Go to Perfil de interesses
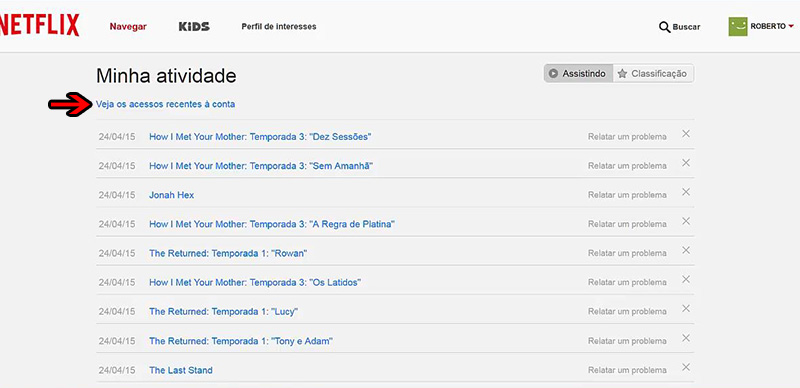The width and height of the screenshot is (800, 388). pos(279,27)
